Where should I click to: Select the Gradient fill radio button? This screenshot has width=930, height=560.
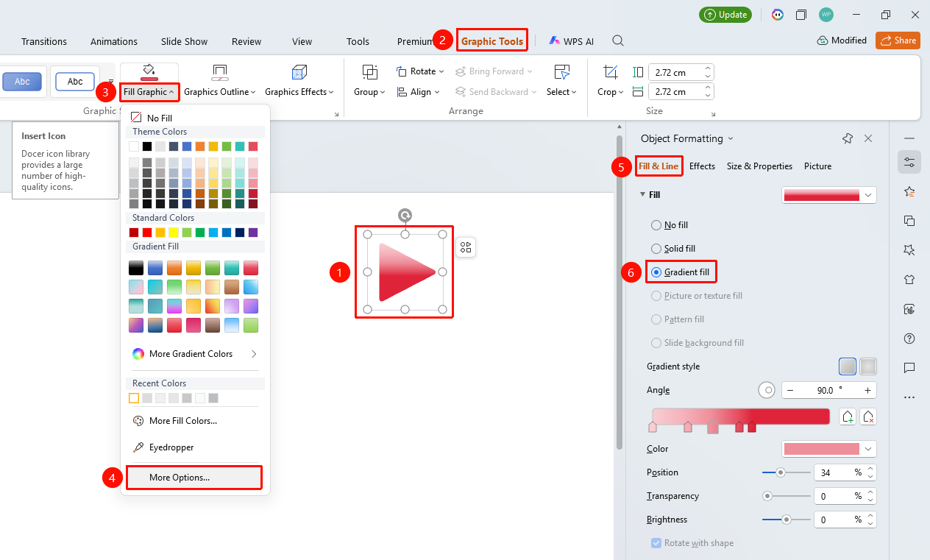pos(656,272)
